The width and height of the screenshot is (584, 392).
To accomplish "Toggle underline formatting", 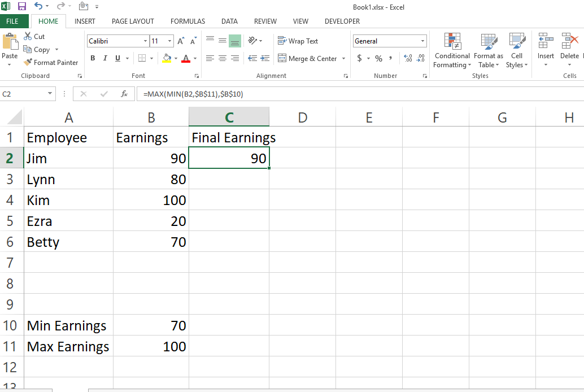I will [117, 58].
